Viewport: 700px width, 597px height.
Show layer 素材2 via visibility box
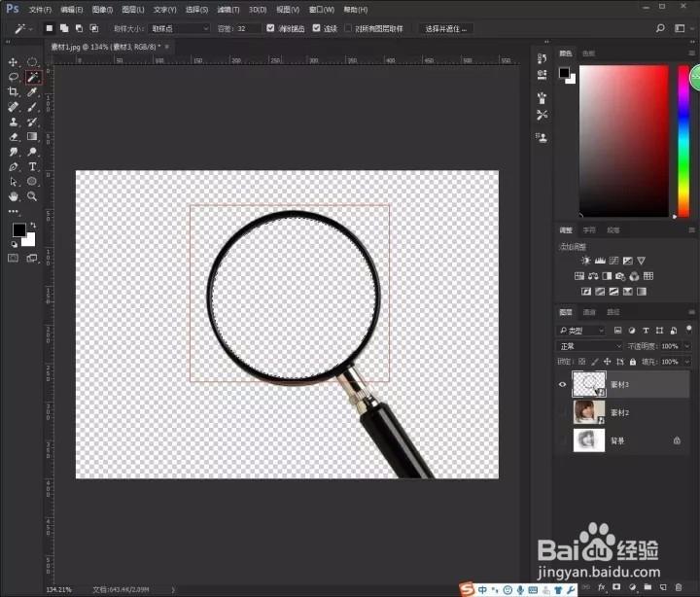tap(563, 412)
